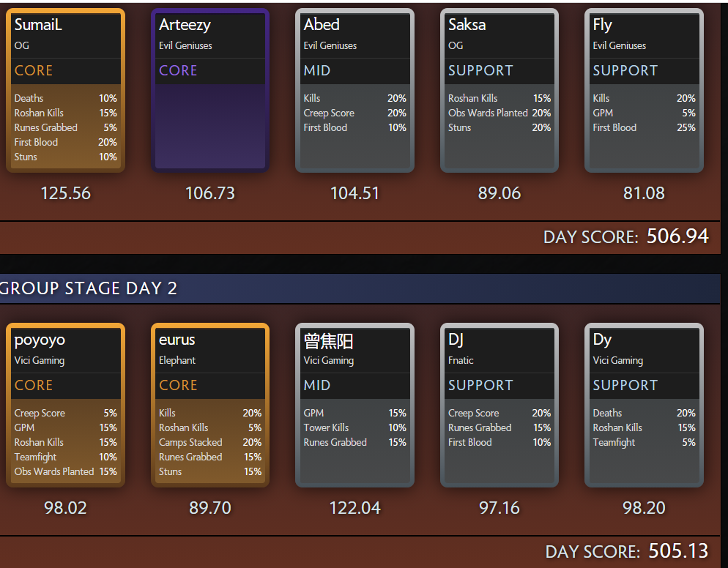Click Tower Kills stat on 曾焦阳 card

click(x=326, y=427)
